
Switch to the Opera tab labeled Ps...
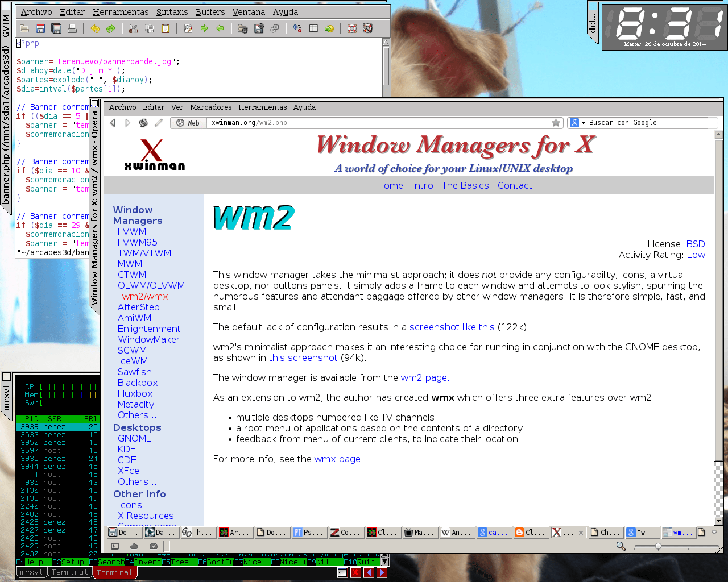coord(310,533)
